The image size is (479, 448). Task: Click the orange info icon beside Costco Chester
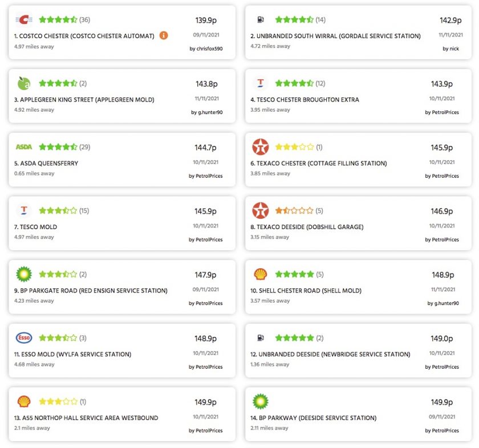164,35
